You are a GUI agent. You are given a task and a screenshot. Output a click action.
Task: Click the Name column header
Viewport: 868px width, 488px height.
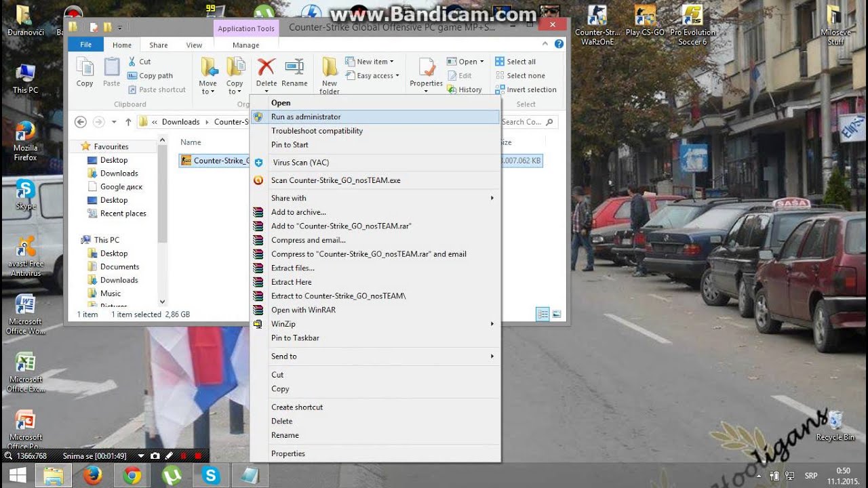191,142
